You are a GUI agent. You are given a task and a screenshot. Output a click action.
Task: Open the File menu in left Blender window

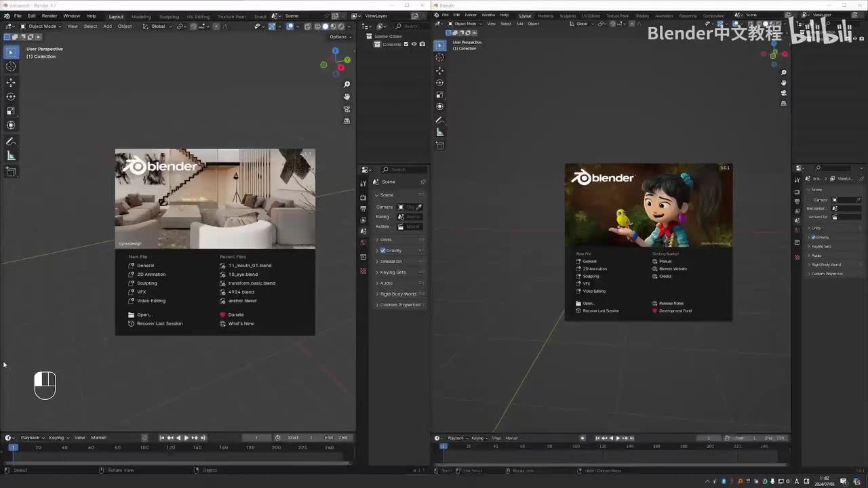(18, 16)
